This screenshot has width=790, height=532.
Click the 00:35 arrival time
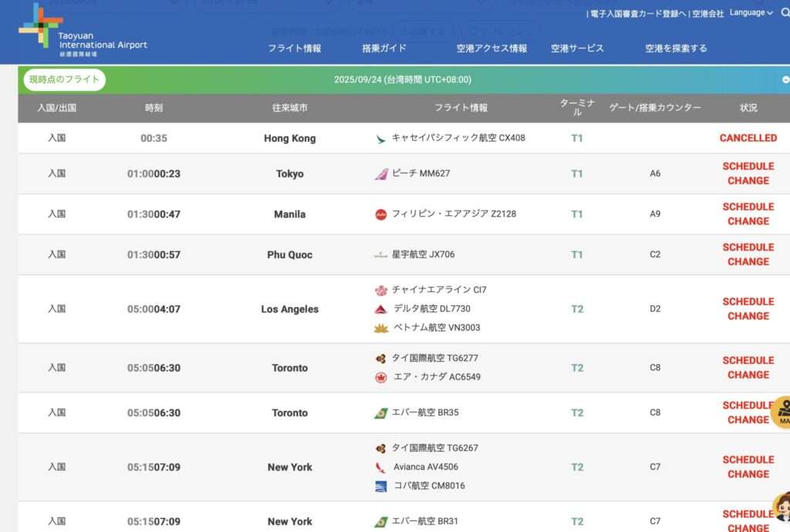click(154, 139)
